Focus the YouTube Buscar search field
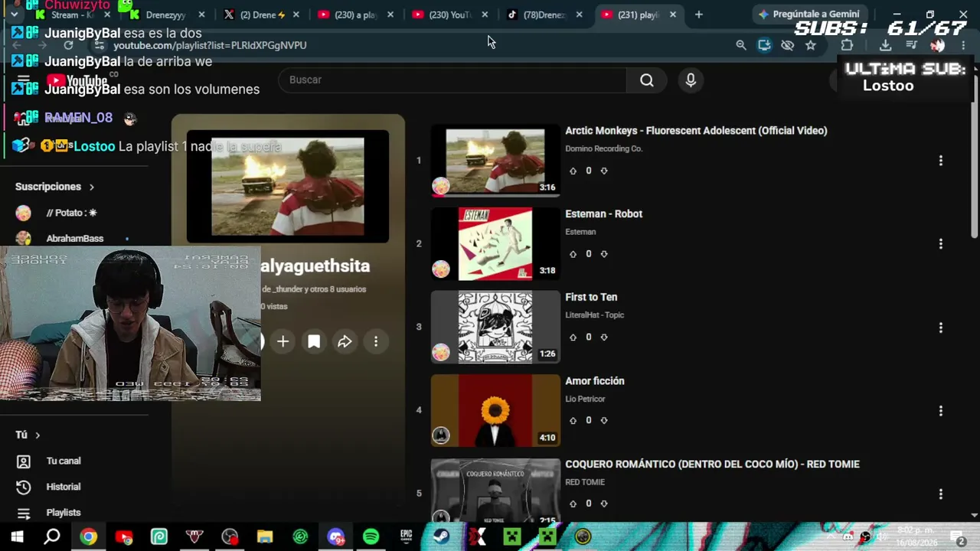 coord(452,80)
